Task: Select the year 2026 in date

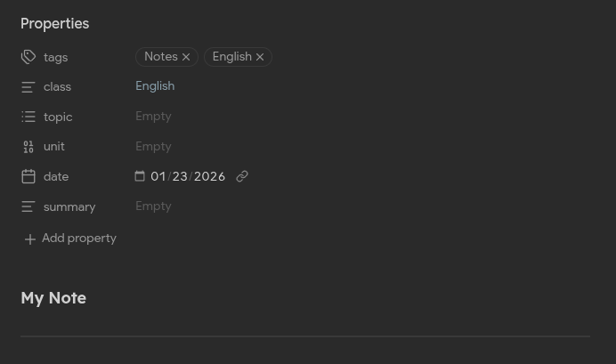Action: [209, 176]
